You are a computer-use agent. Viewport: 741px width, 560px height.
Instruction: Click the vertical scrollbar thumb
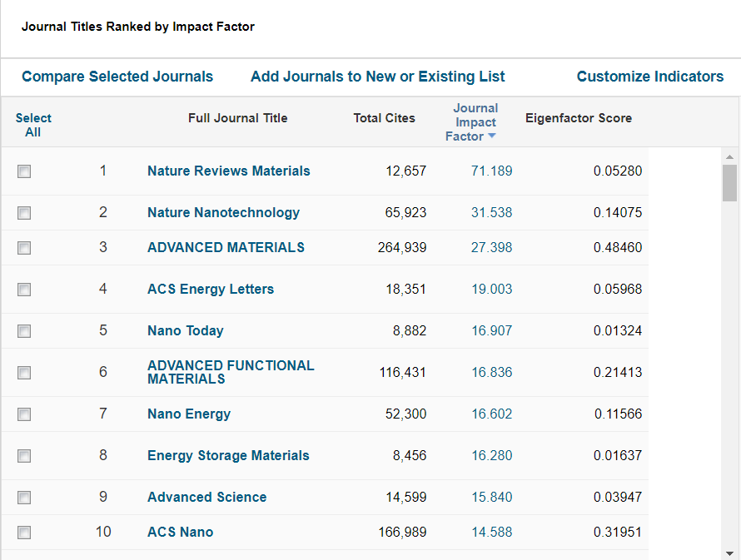(729, 183)
